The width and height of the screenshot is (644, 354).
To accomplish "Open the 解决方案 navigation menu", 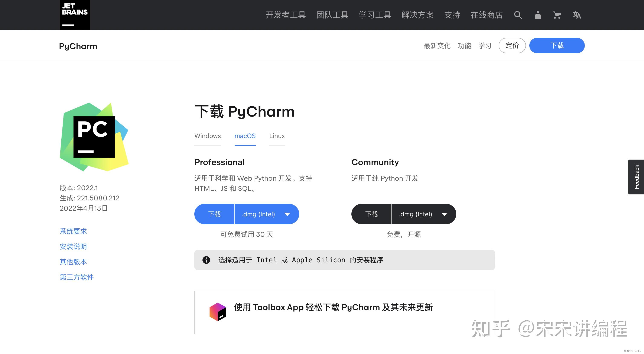I will [x=418, y=15].
